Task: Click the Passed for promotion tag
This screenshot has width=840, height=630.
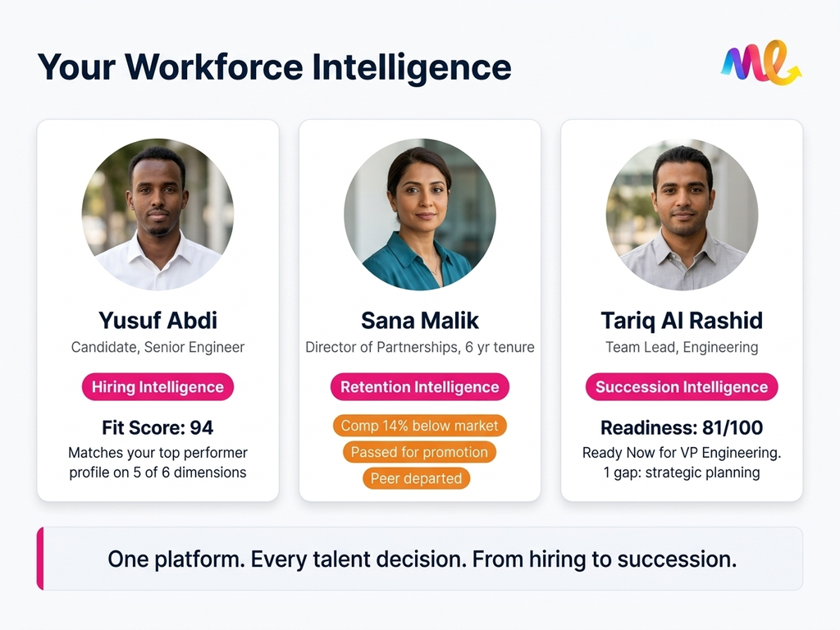Action: click(419, 452)
